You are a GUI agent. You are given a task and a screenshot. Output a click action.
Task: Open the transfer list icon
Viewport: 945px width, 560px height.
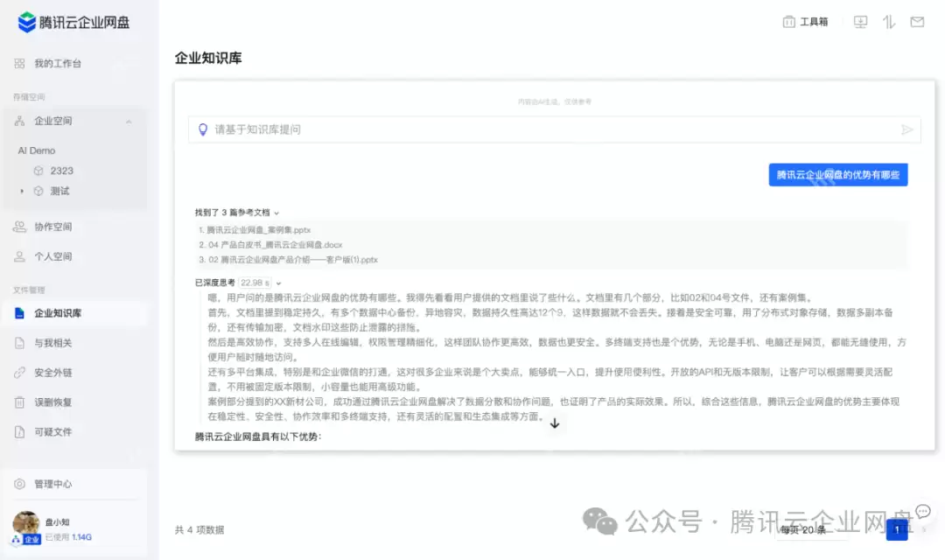(x=888, y=21)
